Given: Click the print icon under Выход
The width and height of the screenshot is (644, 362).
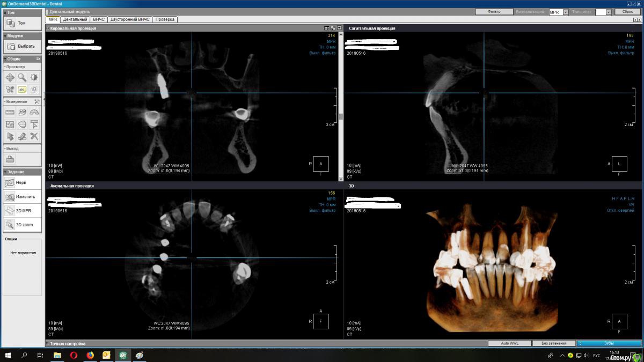Looking at the screenshot, I should tap(10, 159).
